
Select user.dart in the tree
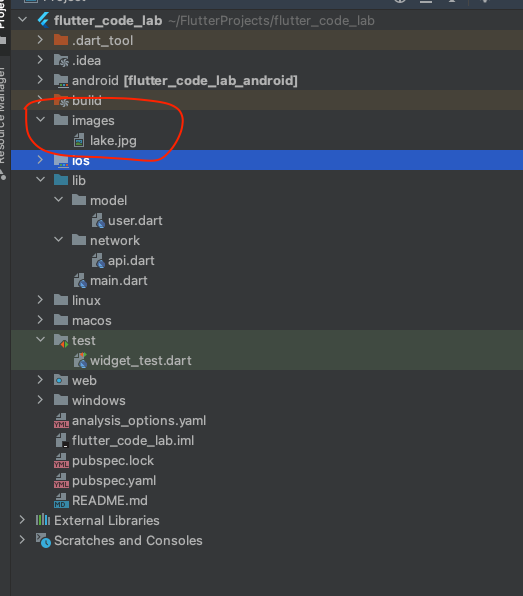(x=135, y=220)
